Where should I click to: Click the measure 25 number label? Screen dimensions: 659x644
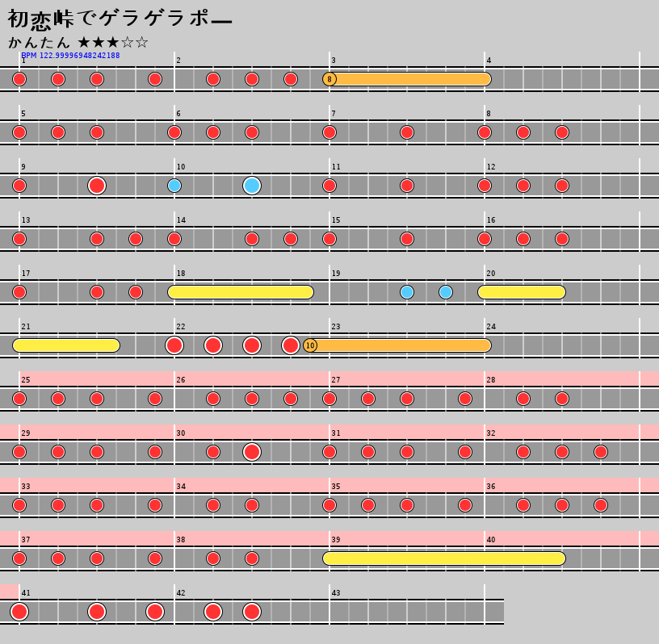click(26, 380)
